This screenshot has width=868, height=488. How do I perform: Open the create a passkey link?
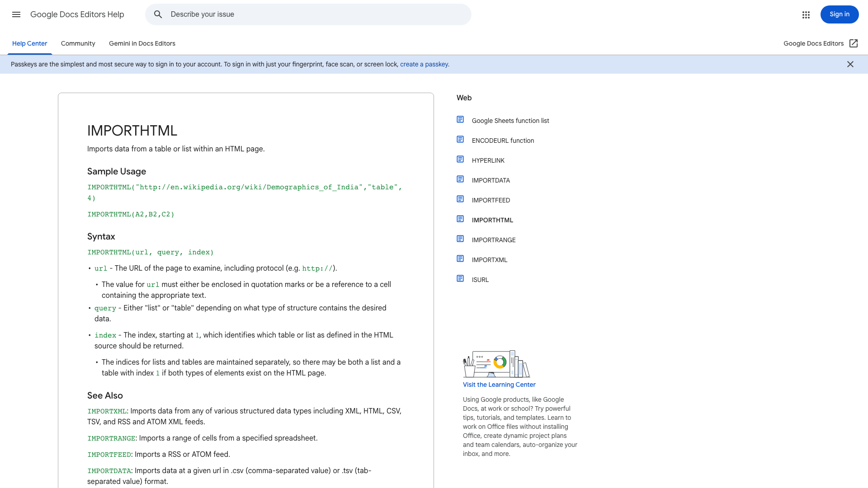coord(424,65)
